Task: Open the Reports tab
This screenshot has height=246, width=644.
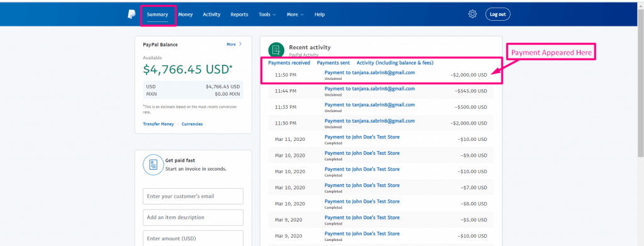Action: tap(239, 14)
